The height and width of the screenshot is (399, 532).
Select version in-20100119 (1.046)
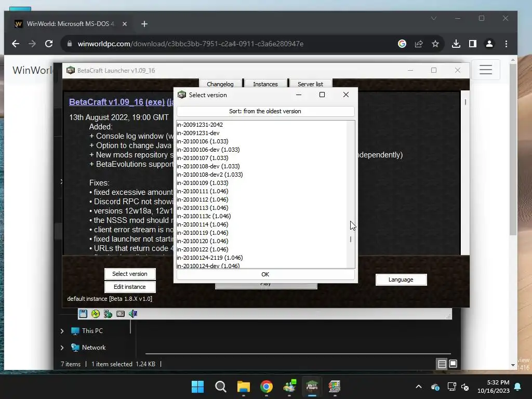pyautogui.click(x=261, y=233)
